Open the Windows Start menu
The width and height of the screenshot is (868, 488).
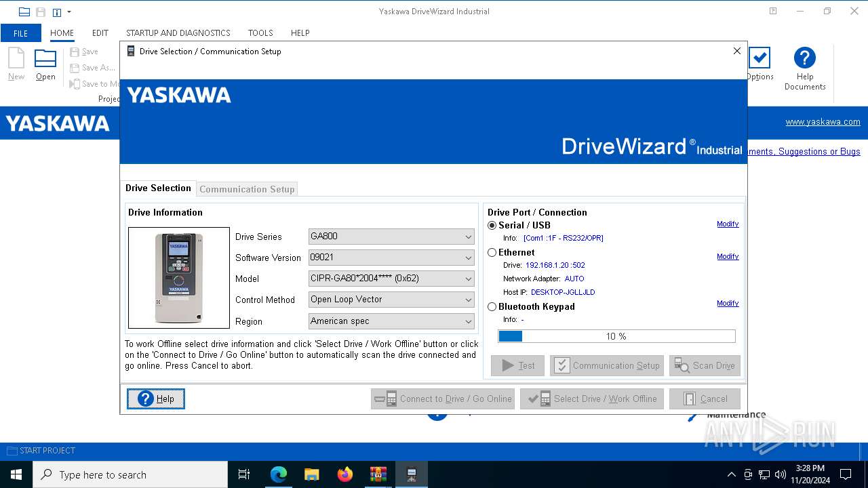point(16,474)
